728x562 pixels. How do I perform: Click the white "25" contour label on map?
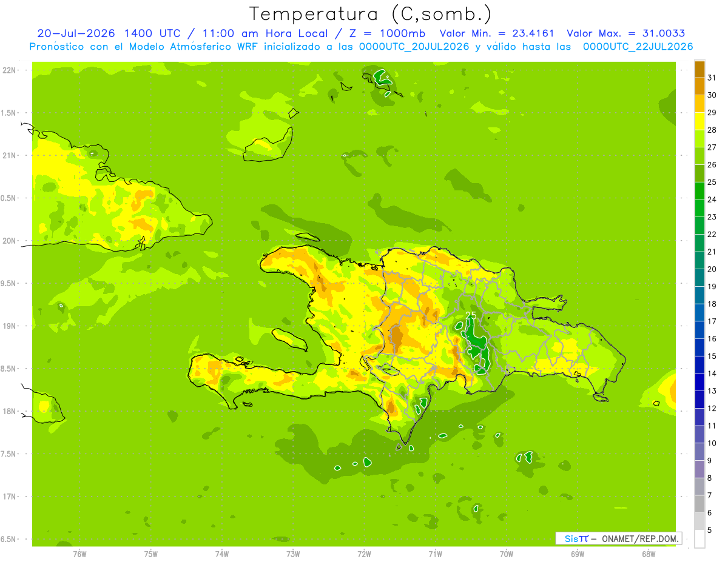click(x=471, y=315)
